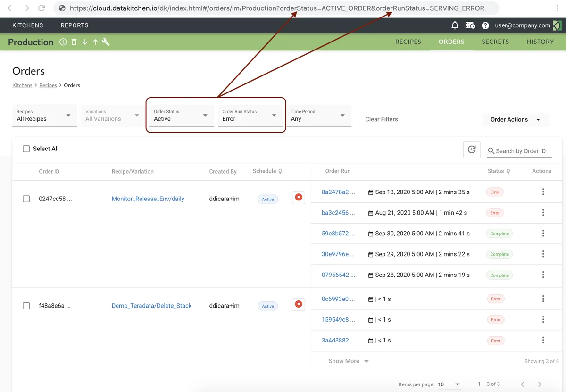This screenshot has height=392, width=566.
Task: Click the notifications bell icon
Action: pos(455,25)
